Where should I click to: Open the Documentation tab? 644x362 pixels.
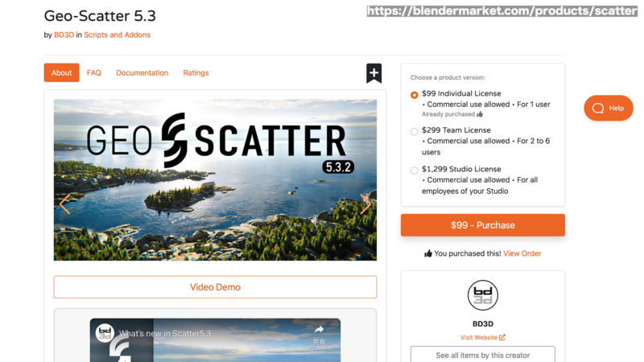pos(142,72)
